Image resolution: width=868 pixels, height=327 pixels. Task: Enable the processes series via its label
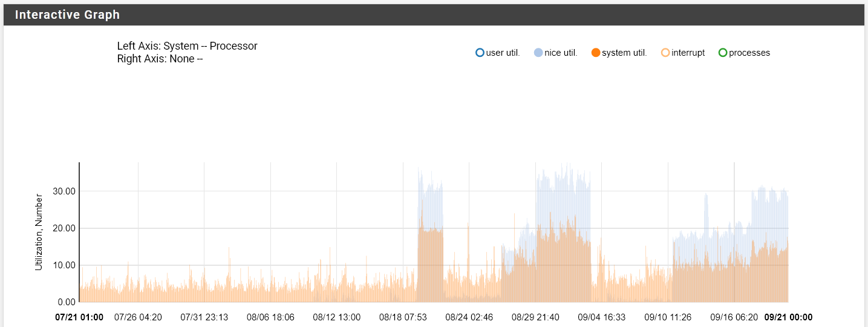pos(749,53)
